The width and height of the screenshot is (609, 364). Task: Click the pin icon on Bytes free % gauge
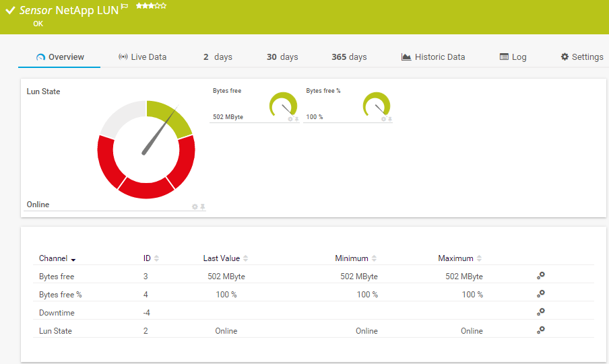tap(389, 119)
